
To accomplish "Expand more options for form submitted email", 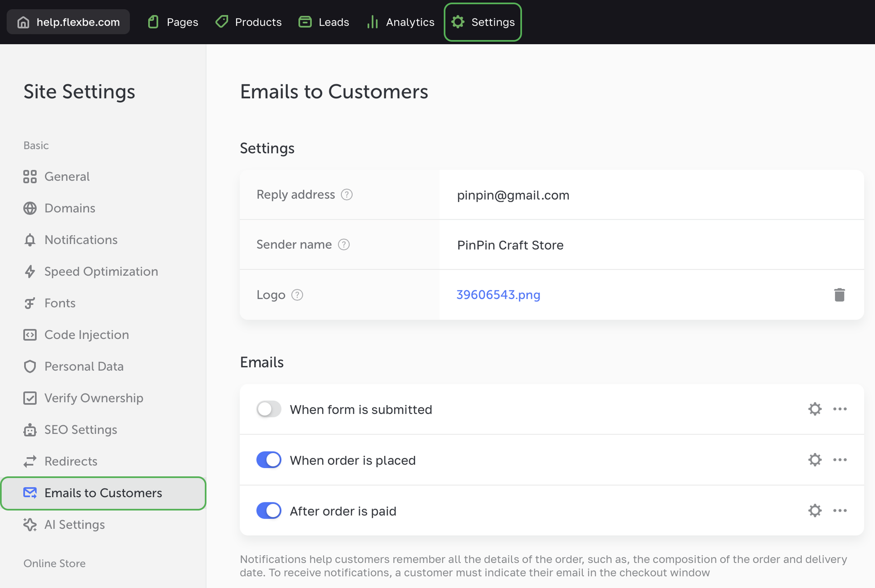I will tap(840, 409).
